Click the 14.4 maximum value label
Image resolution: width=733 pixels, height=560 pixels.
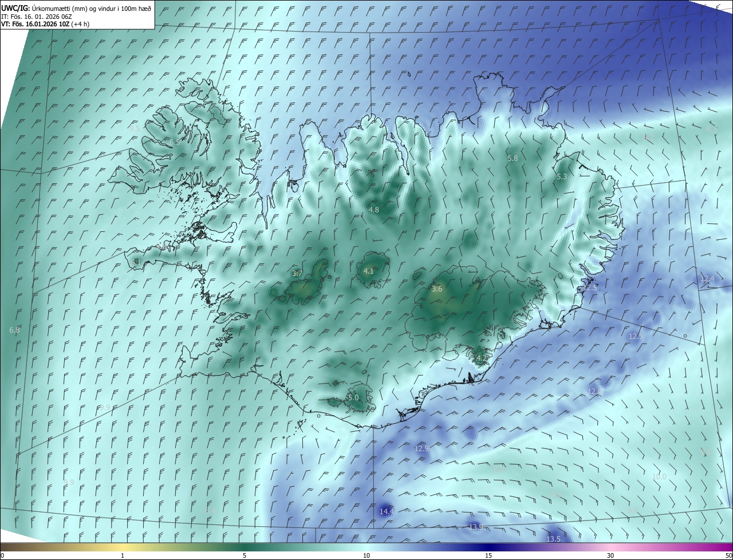387,511
